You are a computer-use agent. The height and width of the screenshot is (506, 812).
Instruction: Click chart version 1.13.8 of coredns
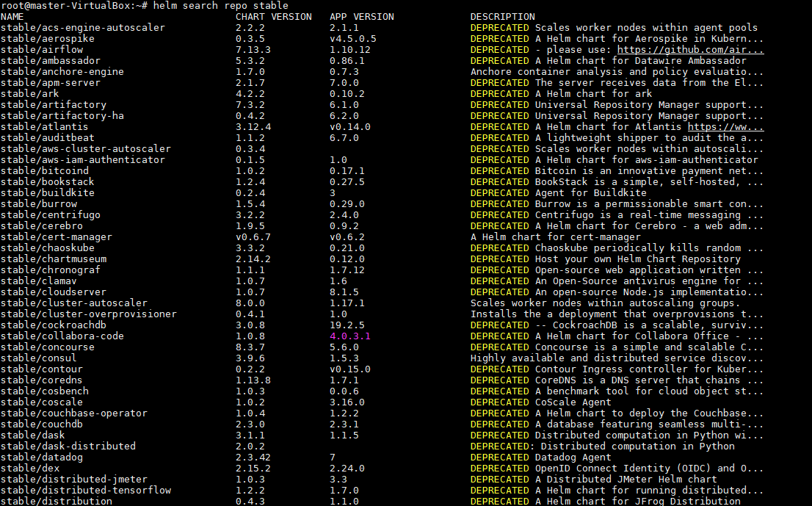click(x=253, y=380)
